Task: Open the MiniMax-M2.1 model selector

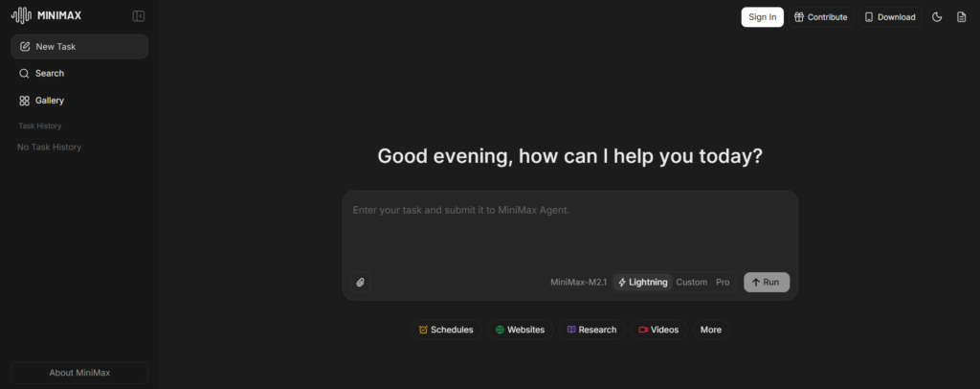Action: 578,283
